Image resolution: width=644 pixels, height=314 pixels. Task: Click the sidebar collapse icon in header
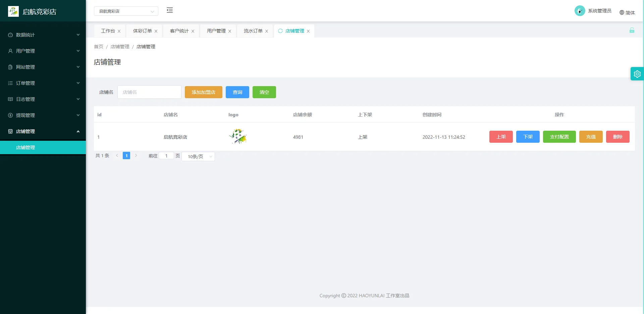pyautogui.click(x=170, y=10)
